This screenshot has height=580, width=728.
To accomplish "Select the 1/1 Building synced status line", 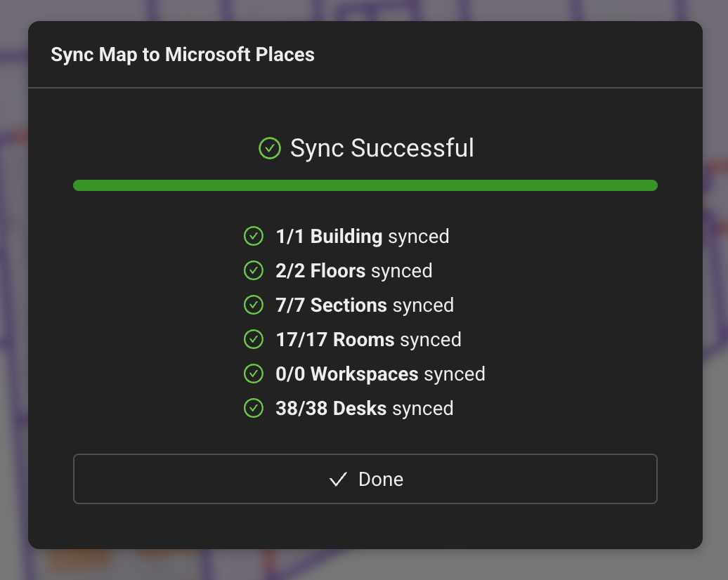I will [362, 236].
